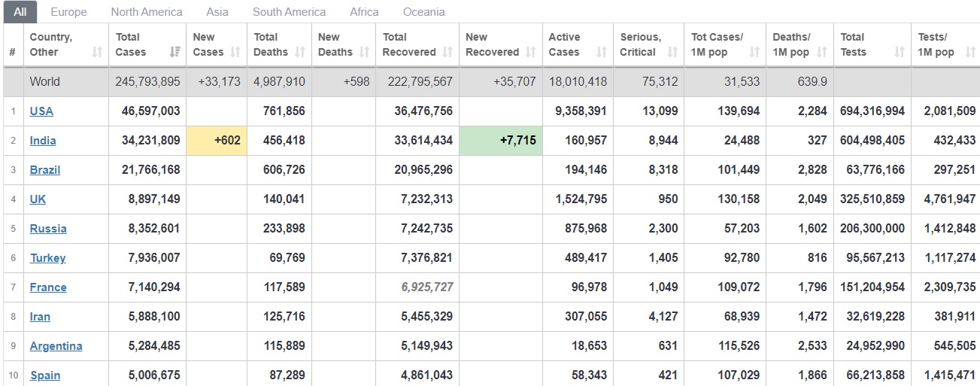Sort by Serious, Critical arrow icon
The height and width of the screenshot is (386, 980).
point(672,52)
